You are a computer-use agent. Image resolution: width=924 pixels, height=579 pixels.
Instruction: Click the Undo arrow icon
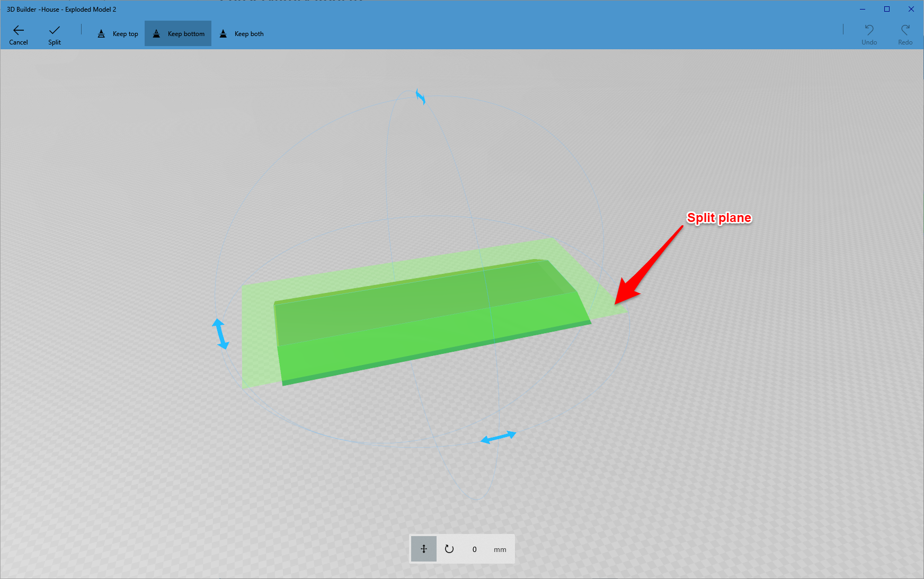click(869, 30)
